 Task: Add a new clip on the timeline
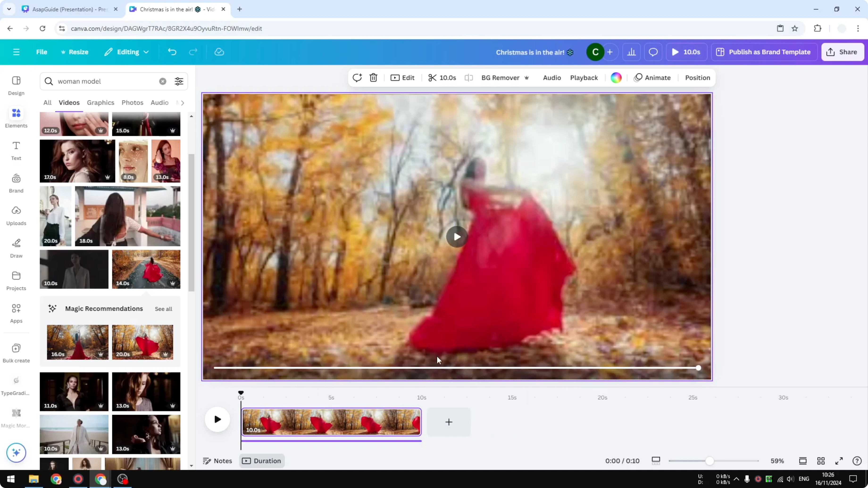click(x=448, y=422)
